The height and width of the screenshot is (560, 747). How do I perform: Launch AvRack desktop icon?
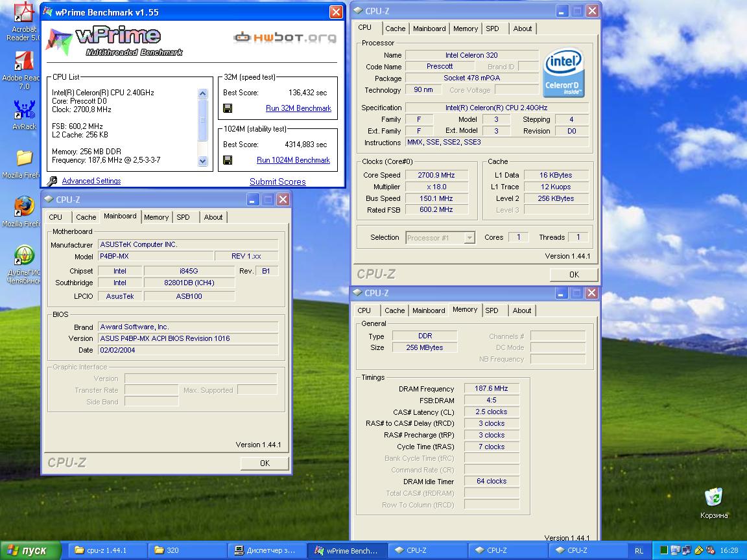tap(24, 115)
